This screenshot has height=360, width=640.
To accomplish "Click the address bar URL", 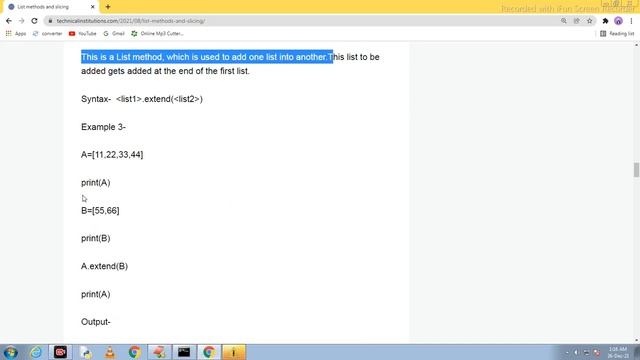I will [131, 21].
